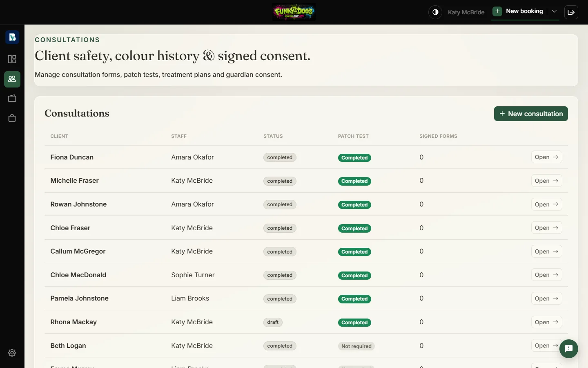This screenshot has width=588, height=368.
Task: Select client name Pamela Johnstone
Action: pos(79,298)
